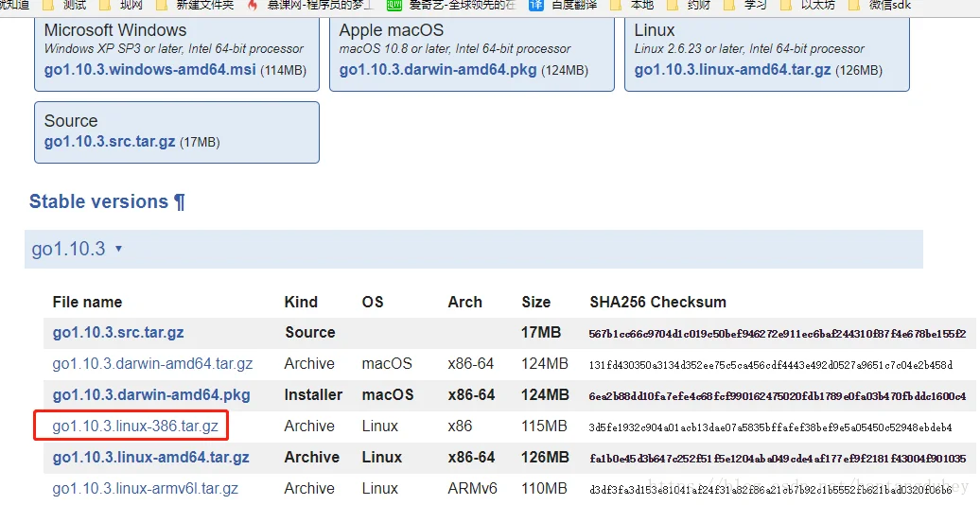Click the Stable versions heading
This screenshot has height=505, width=980.
[x=98, y=201]
